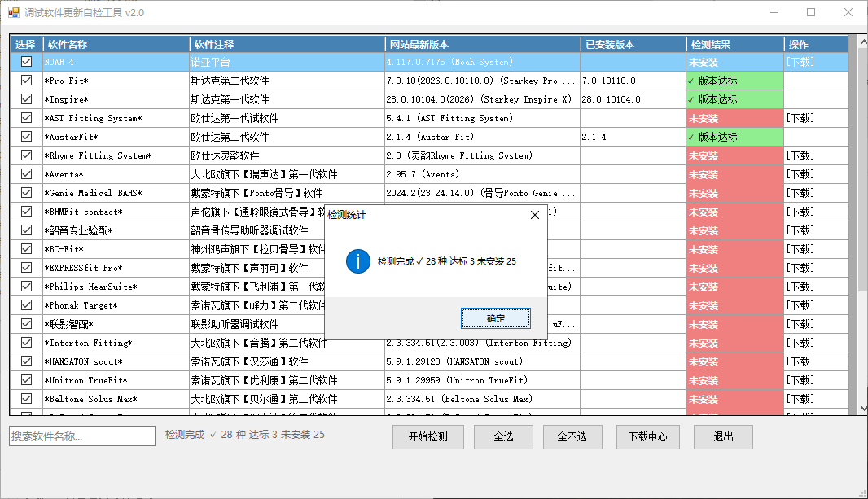
Task: Toggle checkbox for *Aventa* row
Action: pos(26,173)
